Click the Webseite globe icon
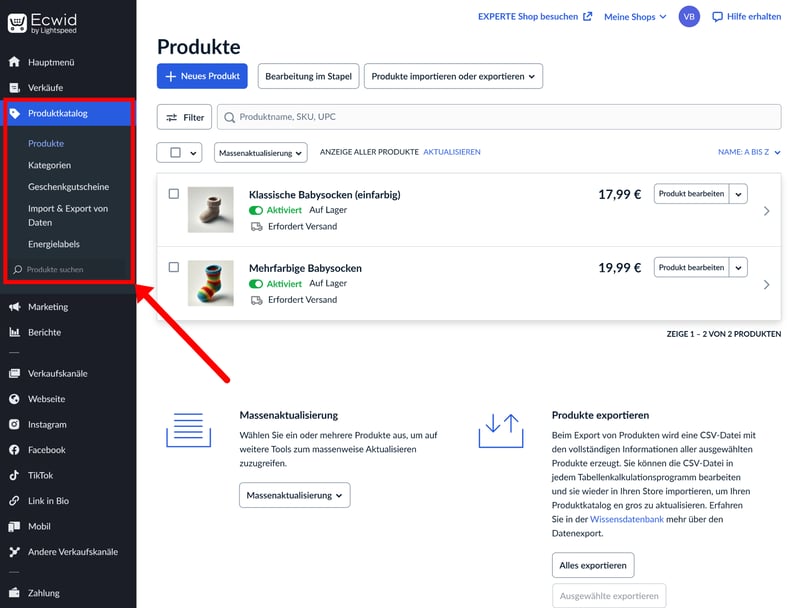Image resolution: width=800 pixels, height=608 pixels. coord(14,399)
